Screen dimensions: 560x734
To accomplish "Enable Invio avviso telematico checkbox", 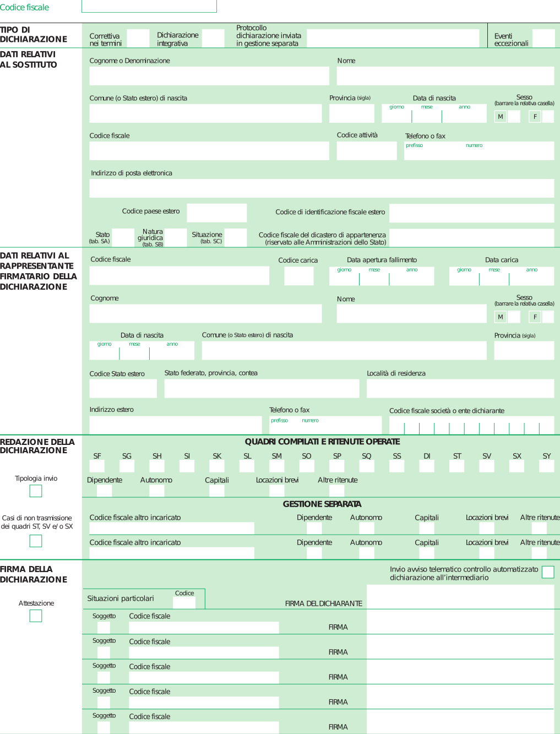I will 547,572.
